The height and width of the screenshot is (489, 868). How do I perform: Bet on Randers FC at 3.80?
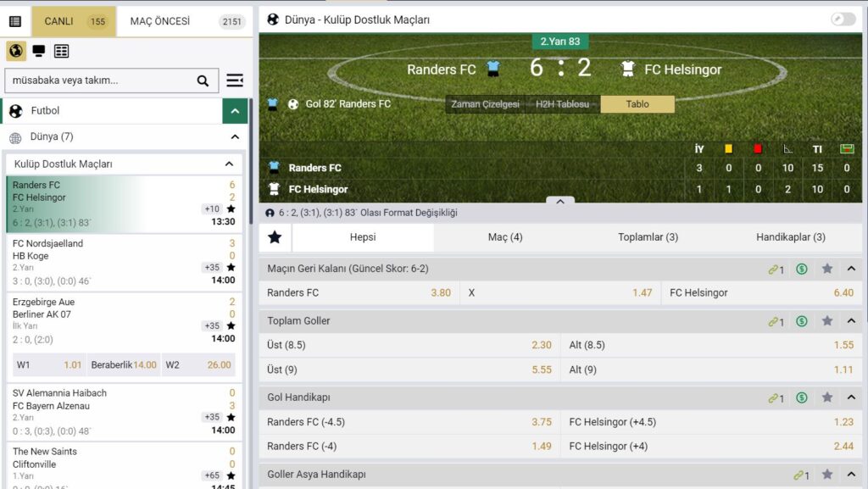pyautogui.click(x=359, y=292)
